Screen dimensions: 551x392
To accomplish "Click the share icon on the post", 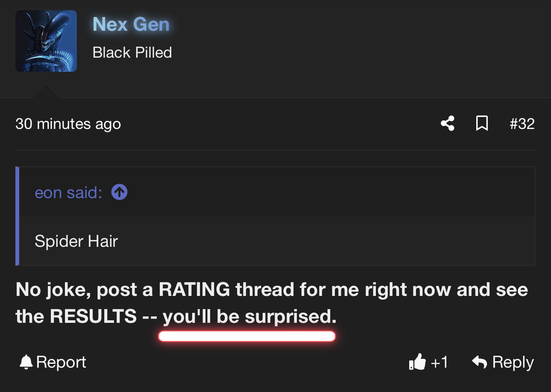I will tap(447, 124).
